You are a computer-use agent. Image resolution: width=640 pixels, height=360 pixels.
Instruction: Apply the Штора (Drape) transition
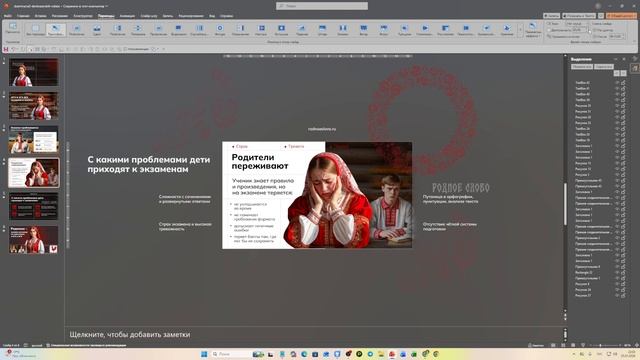[x=322, y=29]
